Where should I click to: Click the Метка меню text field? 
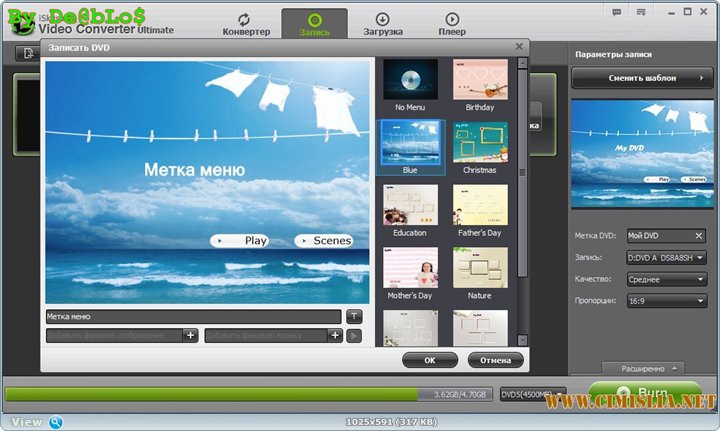click(193, 316)
